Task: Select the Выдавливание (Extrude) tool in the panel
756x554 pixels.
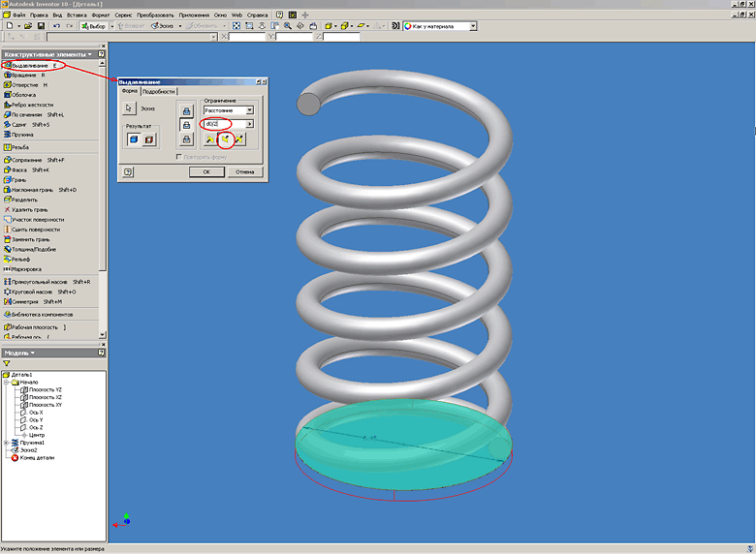Action: (30, 65)
